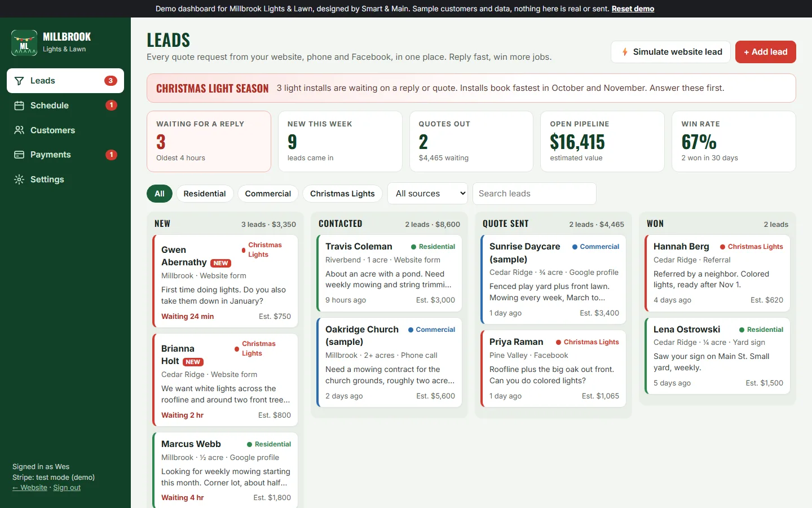Viewport: 812px width, 508px height.
Task: Click the Waiting for a reply stat card
Action: [x=209, y=141]
